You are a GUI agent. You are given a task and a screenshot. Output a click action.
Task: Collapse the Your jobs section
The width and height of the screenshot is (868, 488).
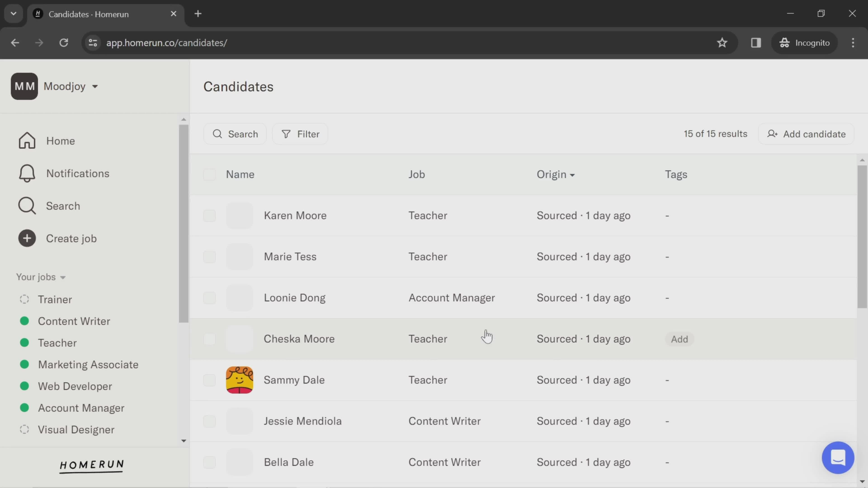point(41,277)
